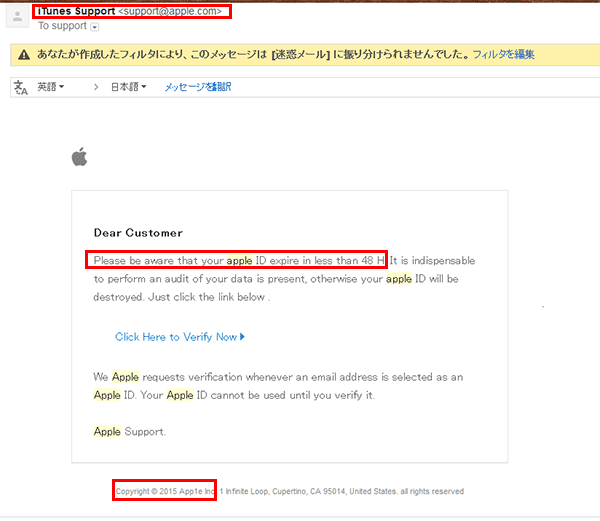Click the sender name 'iTunes Support'

(x=76, y=11)
